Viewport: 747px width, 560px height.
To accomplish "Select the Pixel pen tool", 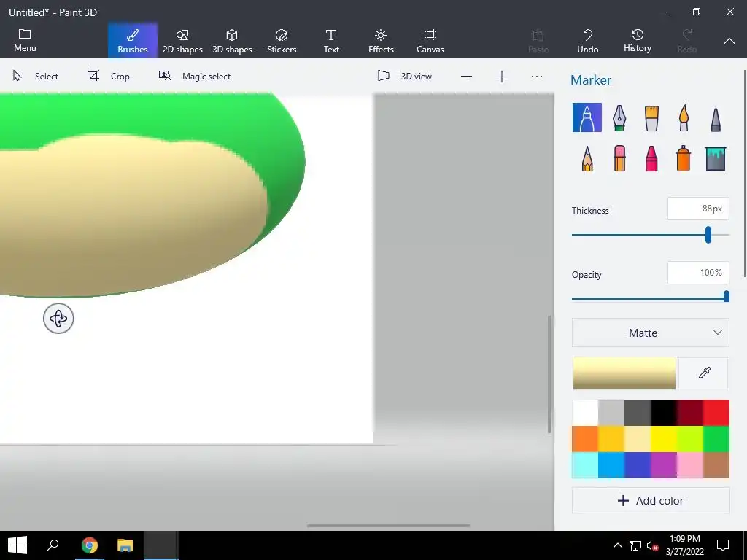I will point(716,119).
